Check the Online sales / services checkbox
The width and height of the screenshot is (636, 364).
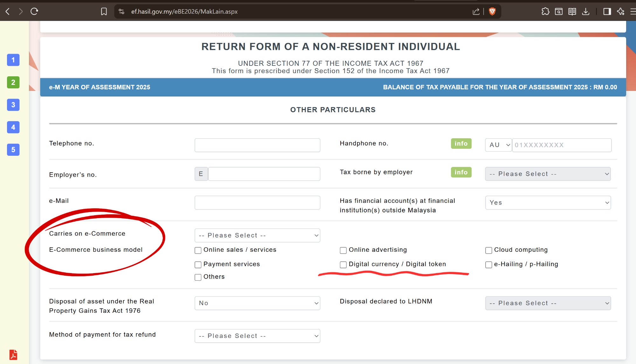[x=198, y=251]
